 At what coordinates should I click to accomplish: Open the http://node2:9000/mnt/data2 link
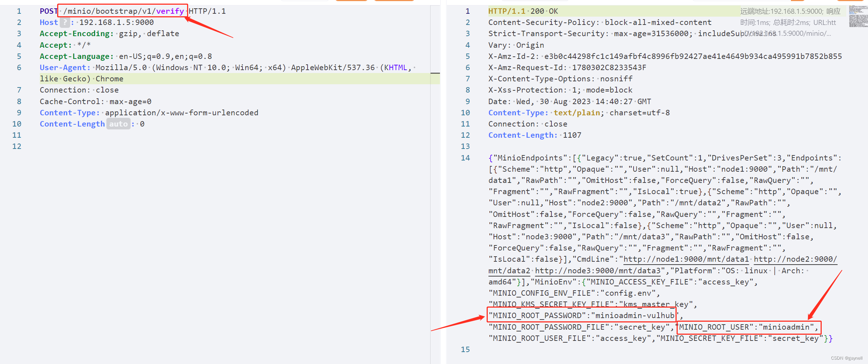(x=796, y=259)
